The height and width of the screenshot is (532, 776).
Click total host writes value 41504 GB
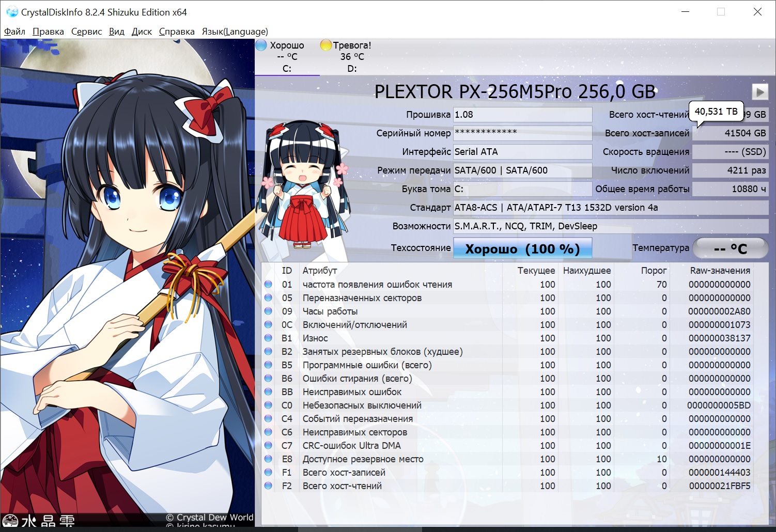pyautogui.click(x=730, y=133)
